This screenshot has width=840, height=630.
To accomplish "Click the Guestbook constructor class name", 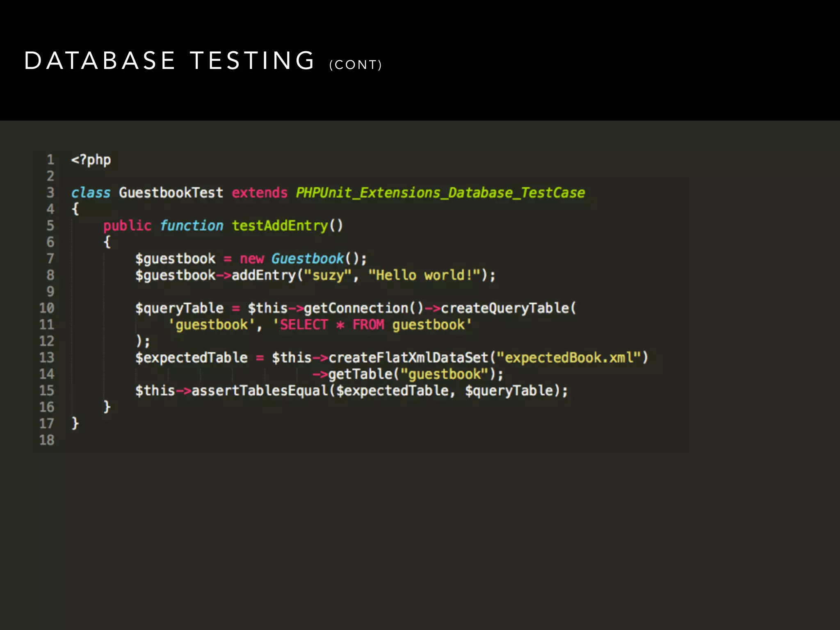I will [307, 259].
